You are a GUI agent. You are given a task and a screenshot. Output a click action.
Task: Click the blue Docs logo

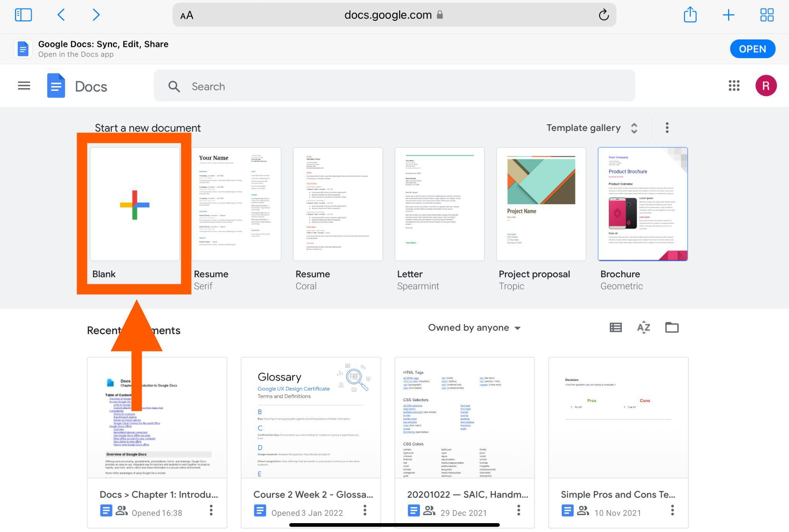(x=56, y=85)
